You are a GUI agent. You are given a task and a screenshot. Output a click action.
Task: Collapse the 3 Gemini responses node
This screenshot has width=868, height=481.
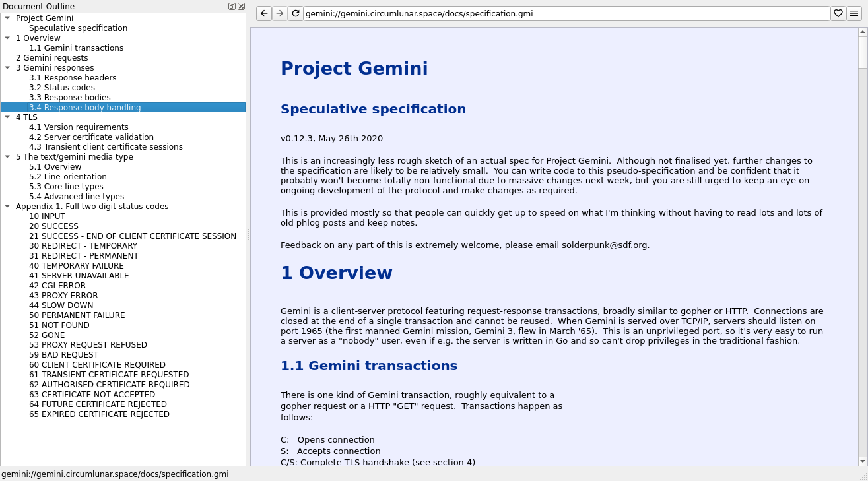tap(7, 68)
